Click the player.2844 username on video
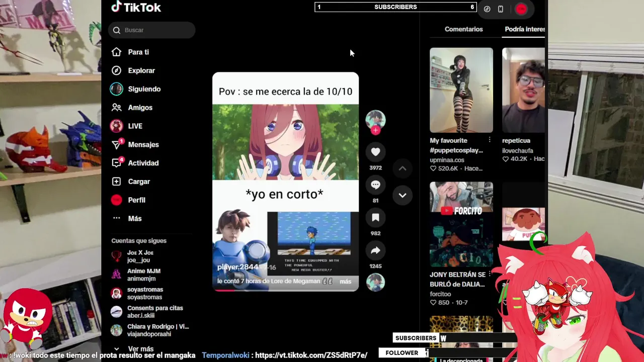The width and height of the screenshot is (644, 362). pos(237,267)
